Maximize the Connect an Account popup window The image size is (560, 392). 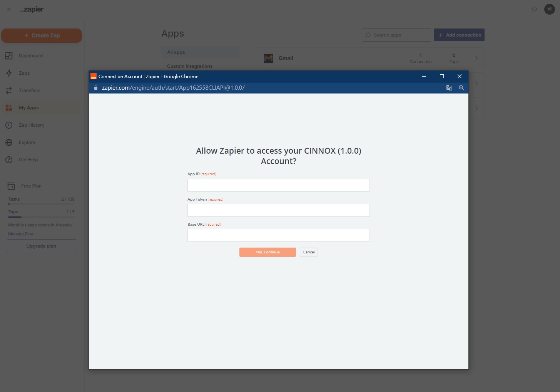442,76
